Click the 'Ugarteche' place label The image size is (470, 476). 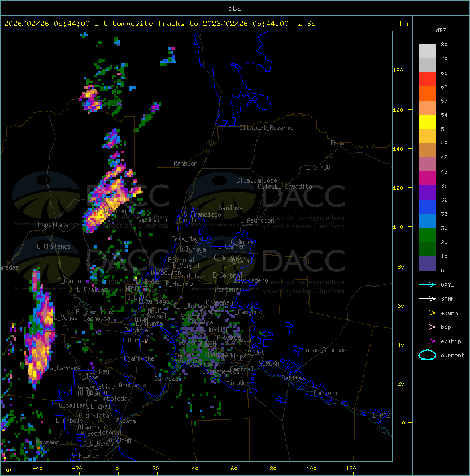(140, 358)
